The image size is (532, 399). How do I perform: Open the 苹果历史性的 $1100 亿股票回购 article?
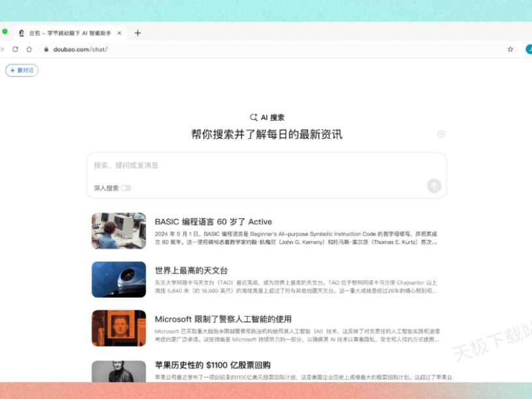point(213,365)
